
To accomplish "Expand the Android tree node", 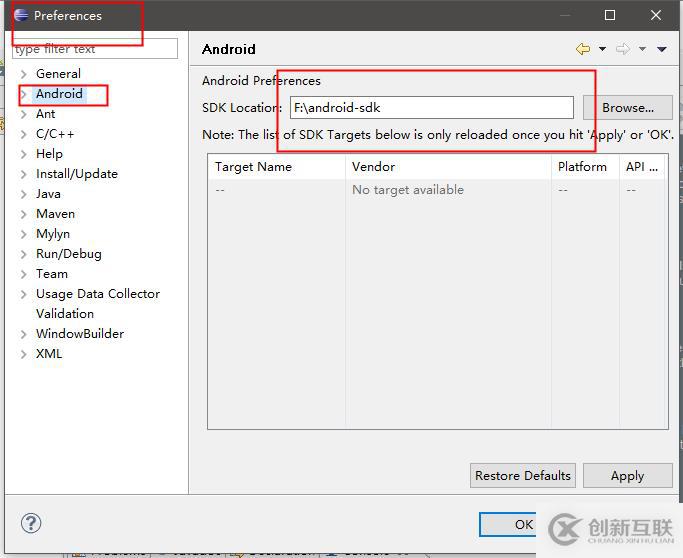I will point(24,94).
